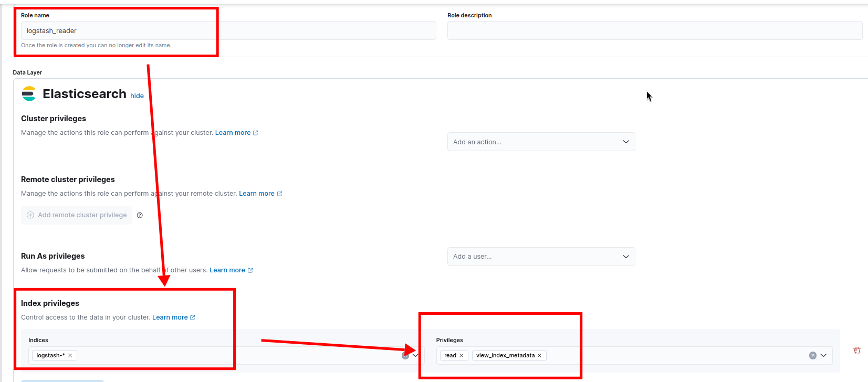This screenshot has width=868, height=382.
Task: Delete the index privilege row via trash icon
Action: click(x=857, y=351)
